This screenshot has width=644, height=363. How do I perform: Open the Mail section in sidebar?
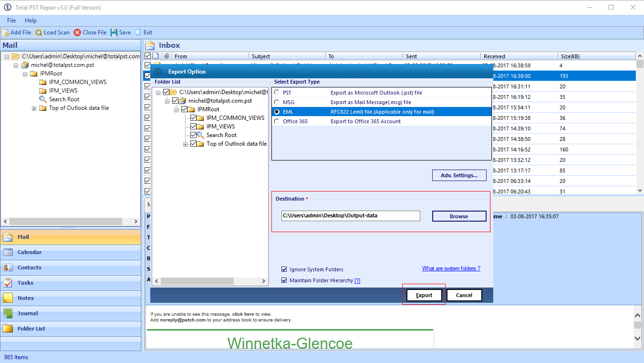point(71,237)
